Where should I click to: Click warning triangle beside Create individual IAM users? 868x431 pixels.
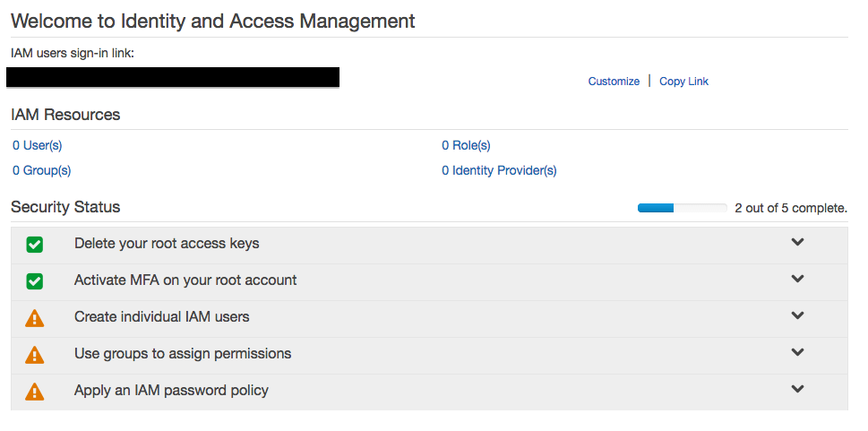tap(34, 318)
